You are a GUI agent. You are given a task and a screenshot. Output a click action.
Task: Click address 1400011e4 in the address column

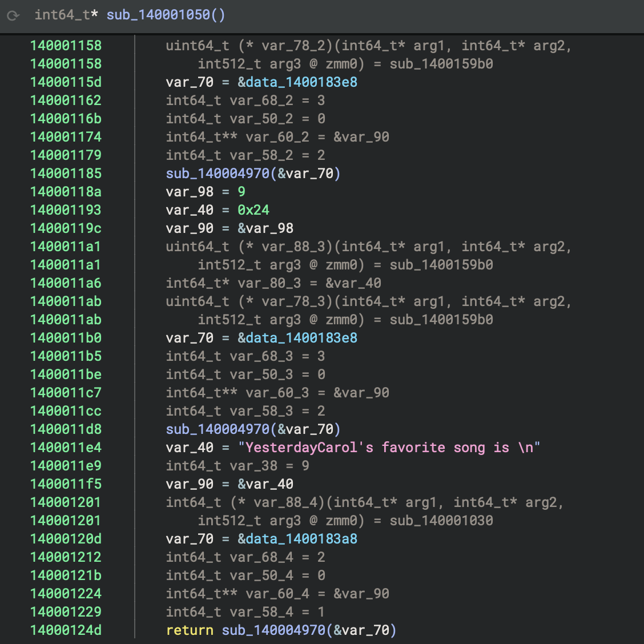(66, 448)
